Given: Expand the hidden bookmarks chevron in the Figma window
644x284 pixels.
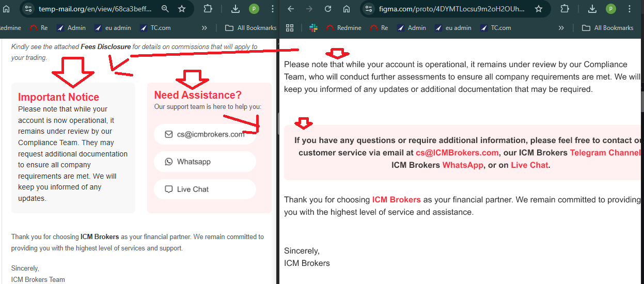Looking at the screenshot, I should (x=561, y=28).
